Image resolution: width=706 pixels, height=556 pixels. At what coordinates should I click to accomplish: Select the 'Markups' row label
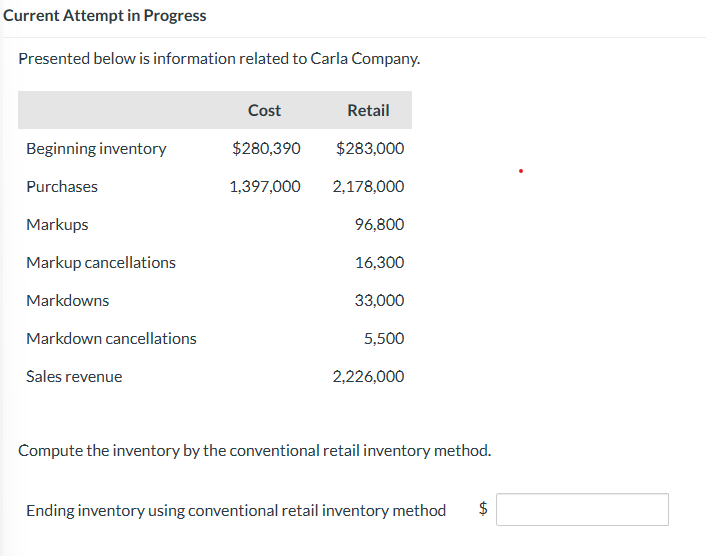57,225
